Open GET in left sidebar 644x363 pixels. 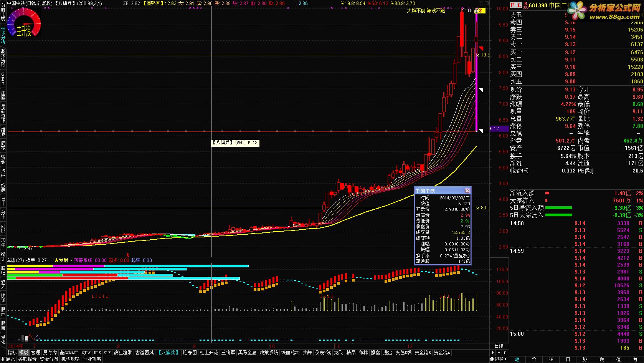point(3,79)
